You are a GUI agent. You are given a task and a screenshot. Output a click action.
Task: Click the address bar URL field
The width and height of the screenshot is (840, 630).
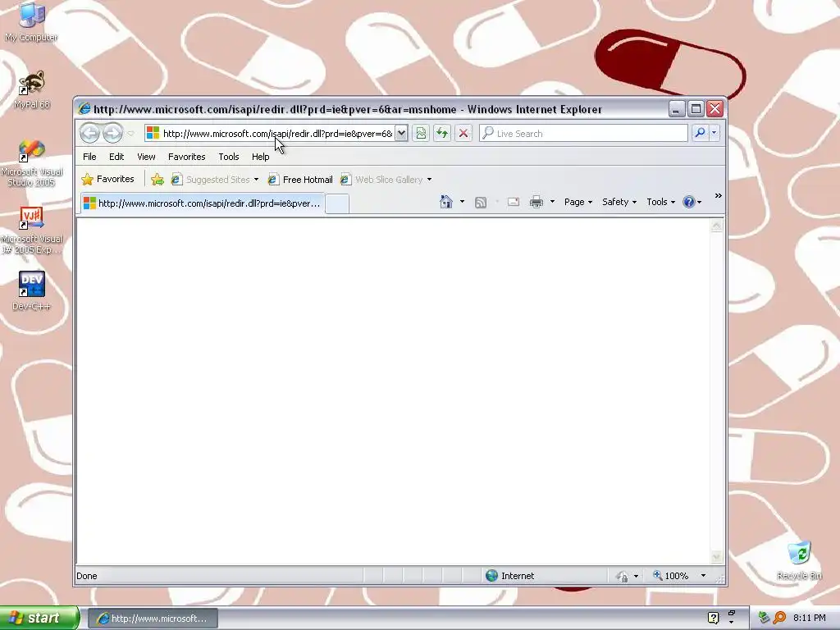point(277,134)
